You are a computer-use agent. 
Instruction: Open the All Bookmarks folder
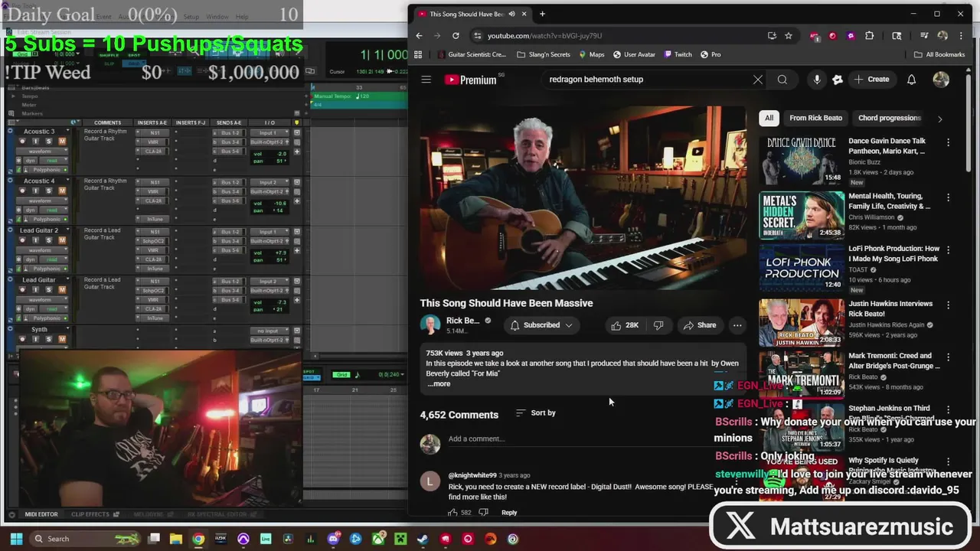[939, 54]
